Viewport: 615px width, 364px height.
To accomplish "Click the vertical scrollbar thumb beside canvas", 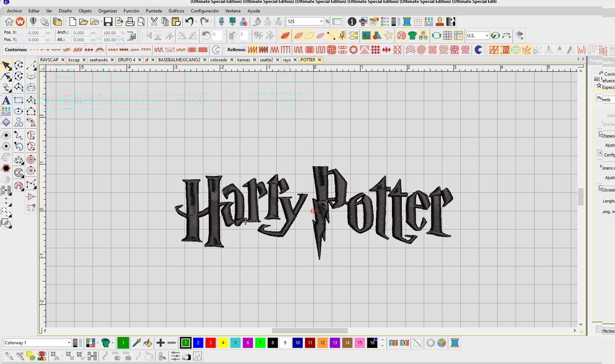I will [x=581, y=197].
